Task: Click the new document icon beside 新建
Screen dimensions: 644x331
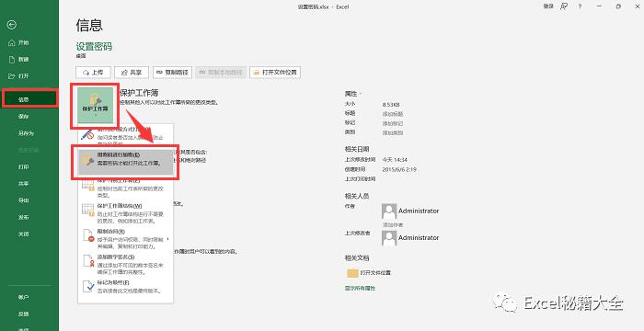Action: [11, 60]
